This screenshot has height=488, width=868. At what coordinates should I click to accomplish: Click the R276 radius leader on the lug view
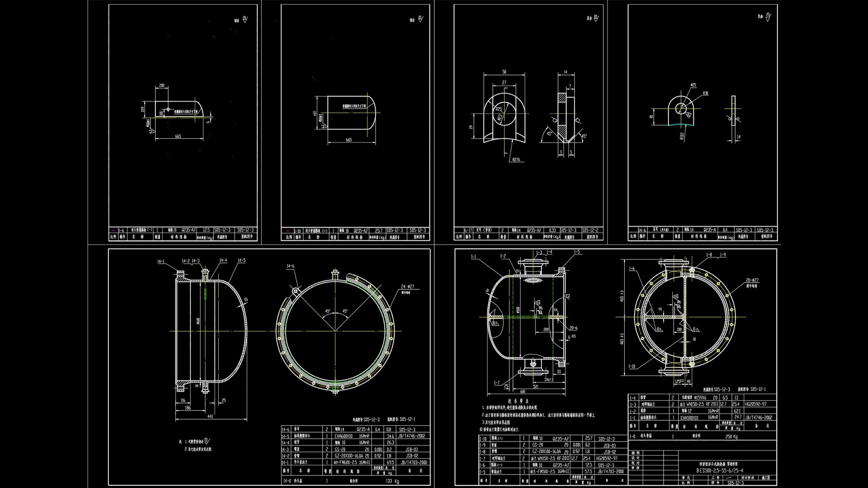(516, 159)
